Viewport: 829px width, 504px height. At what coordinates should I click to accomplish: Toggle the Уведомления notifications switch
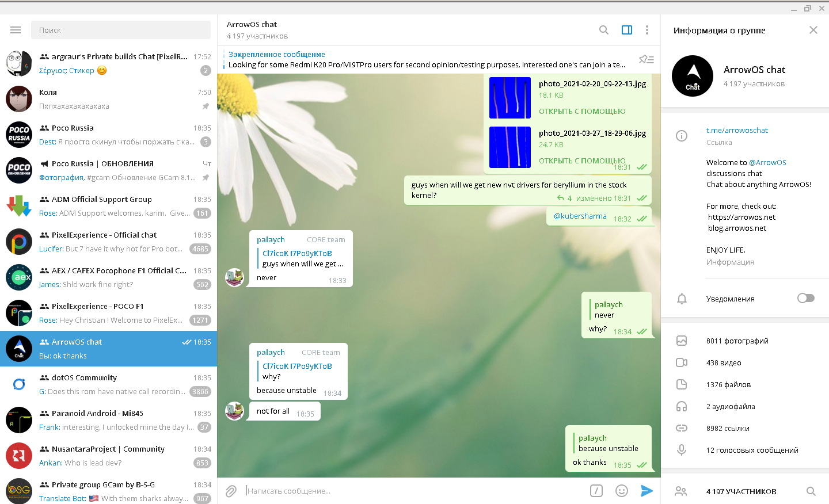(806, 298)
